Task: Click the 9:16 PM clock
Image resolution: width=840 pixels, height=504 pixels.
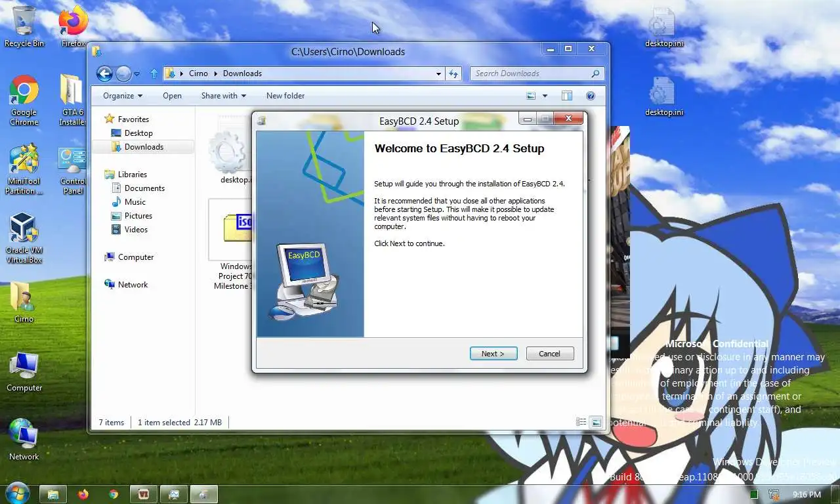Action: (x=807, y=494)
